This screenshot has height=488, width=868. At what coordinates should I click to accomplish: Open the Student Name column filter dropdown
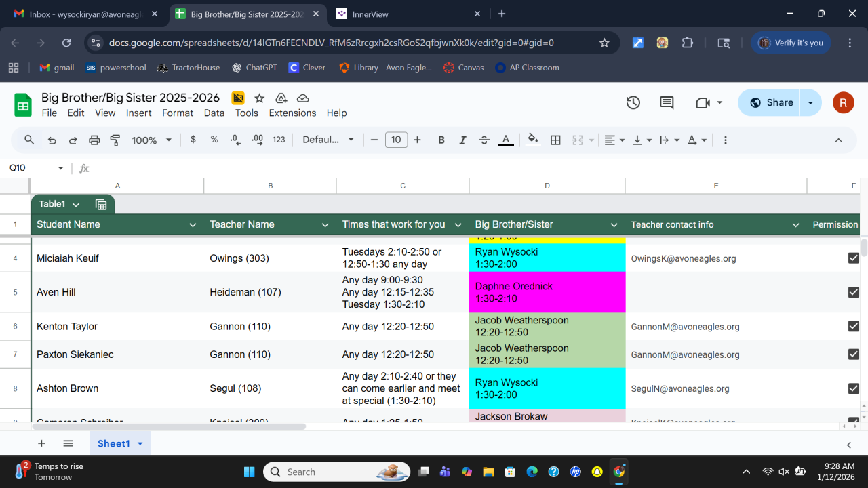pyautogui.click(x=193, y=225)
